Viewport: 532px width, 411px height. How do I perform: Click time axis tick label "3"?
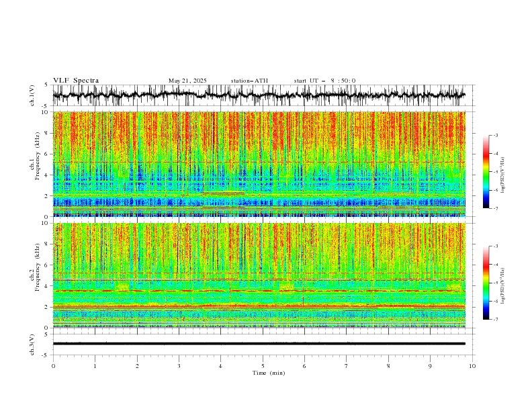pos(179,366)
